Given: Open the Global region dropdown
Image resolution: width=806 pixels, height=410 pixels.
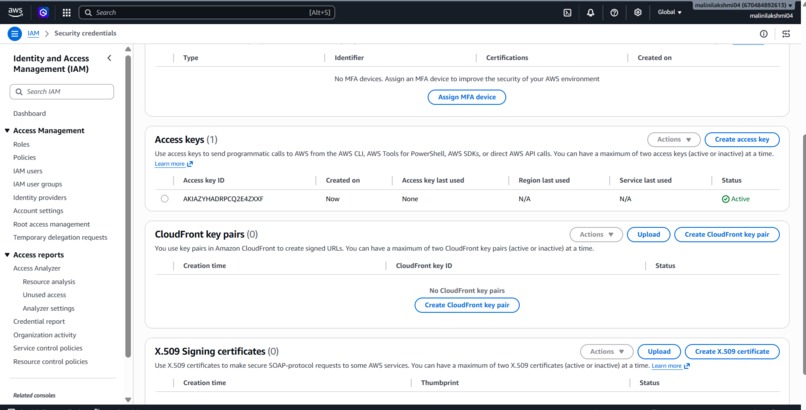Looking at the screenshot, I should 669,12.
